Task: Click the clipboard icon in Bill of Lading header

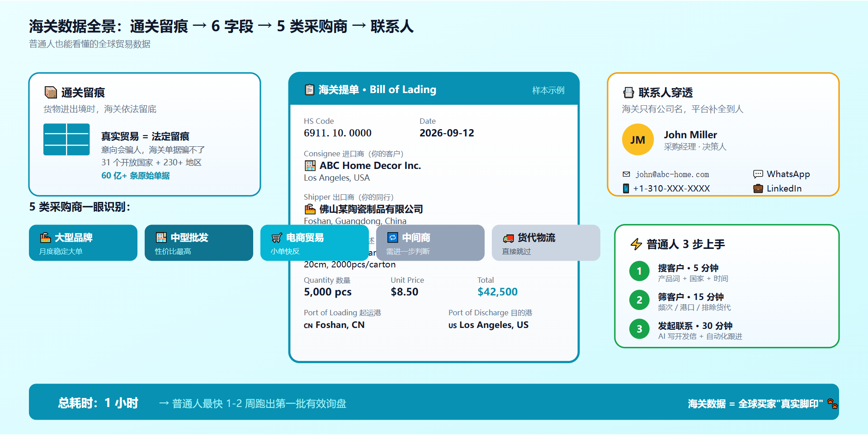Action: [309, 89]
